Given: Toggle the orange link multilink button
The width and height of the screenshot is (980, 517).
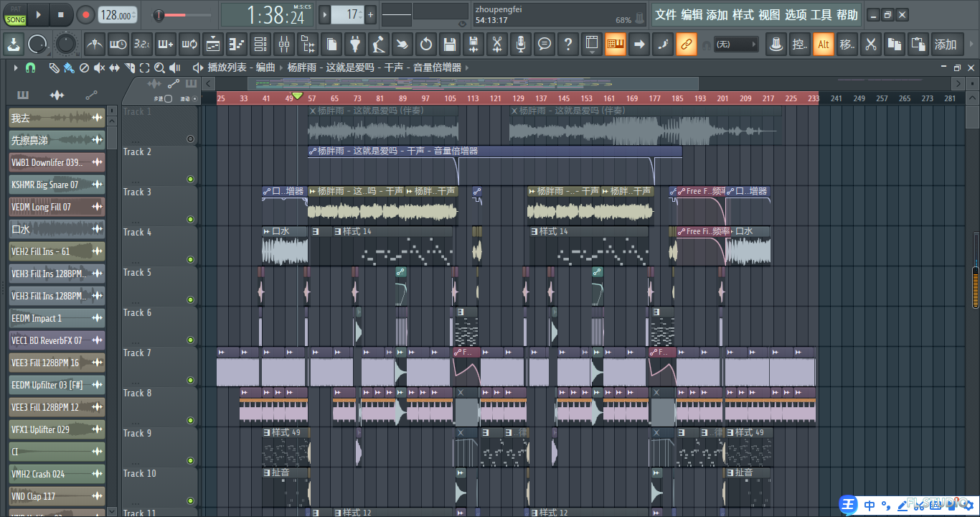Looking at the screenshot, I should 687,45.
